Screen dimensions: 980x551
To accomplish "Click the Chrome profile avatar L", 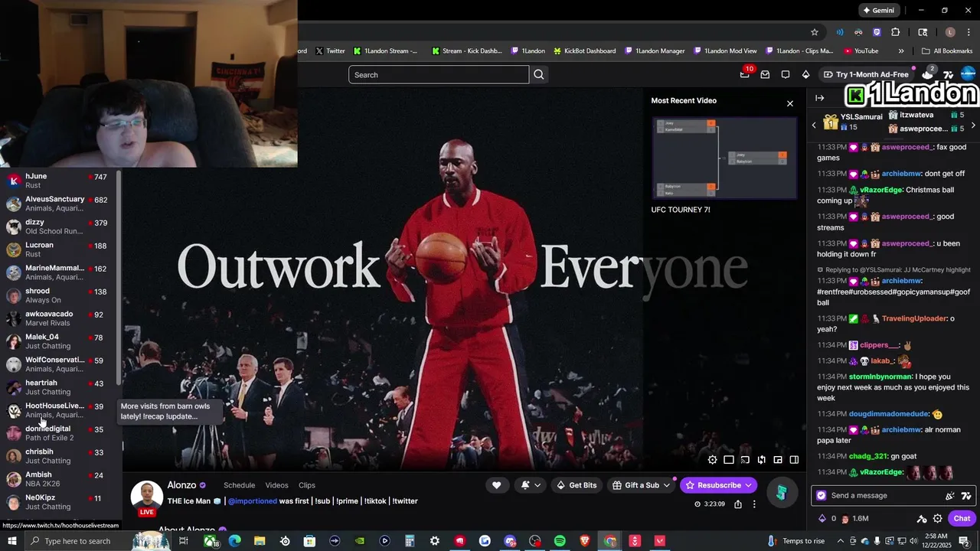I will click(x=950, y=32).
